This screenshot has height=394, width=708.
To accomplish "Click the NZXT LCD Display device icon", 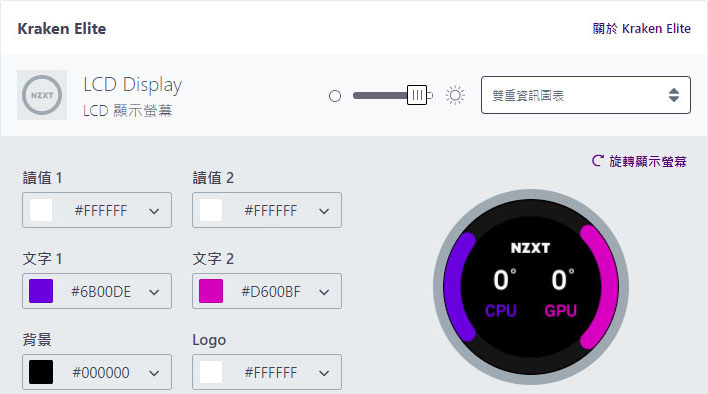I will (x=42, y=95).
